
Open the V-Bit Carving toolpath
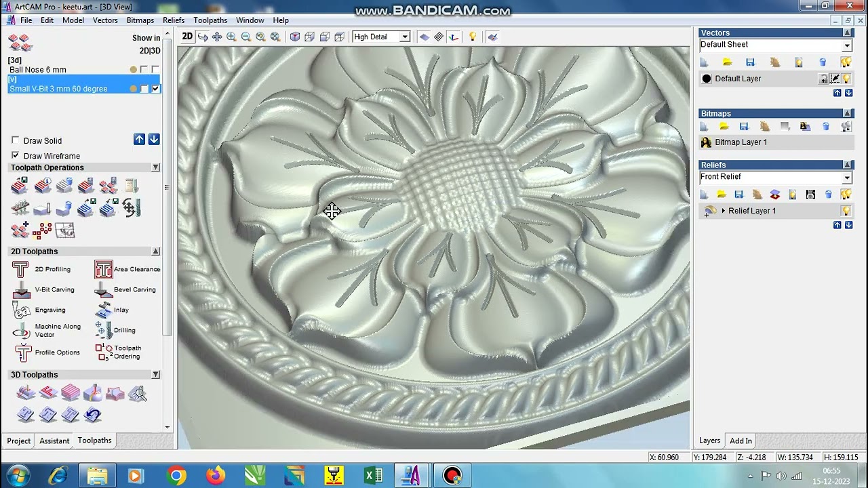(44, 289)
